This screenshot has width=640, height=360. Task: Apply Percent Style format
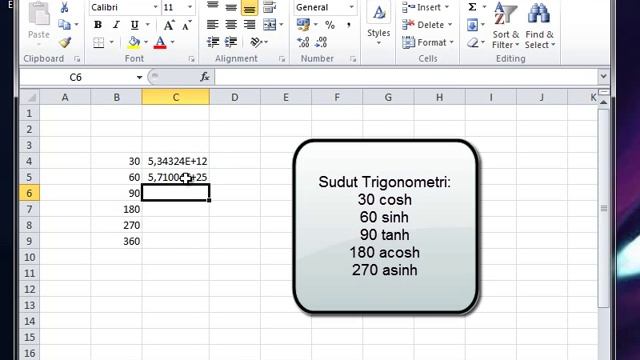point(330,25)
